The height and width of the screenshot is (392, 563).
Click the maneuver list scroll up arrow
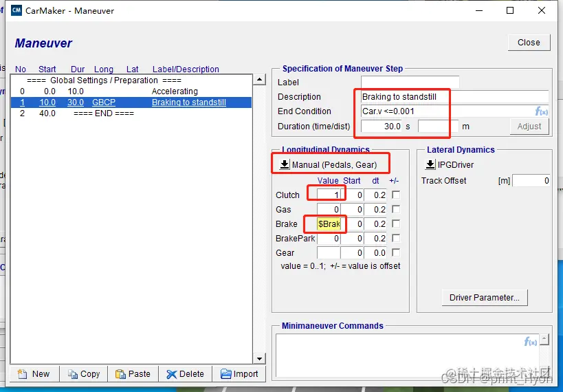click(259, 79)
